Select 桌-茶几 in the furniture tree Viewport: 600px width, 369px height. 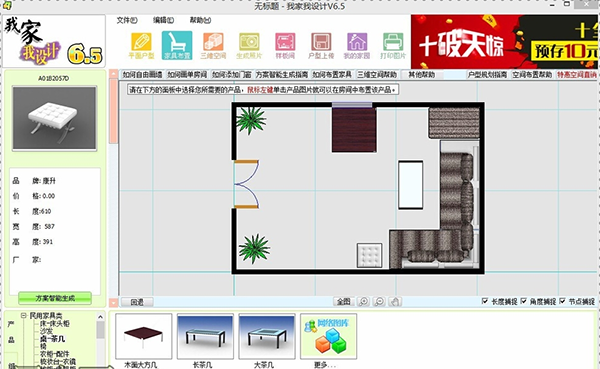coord(52,339)
